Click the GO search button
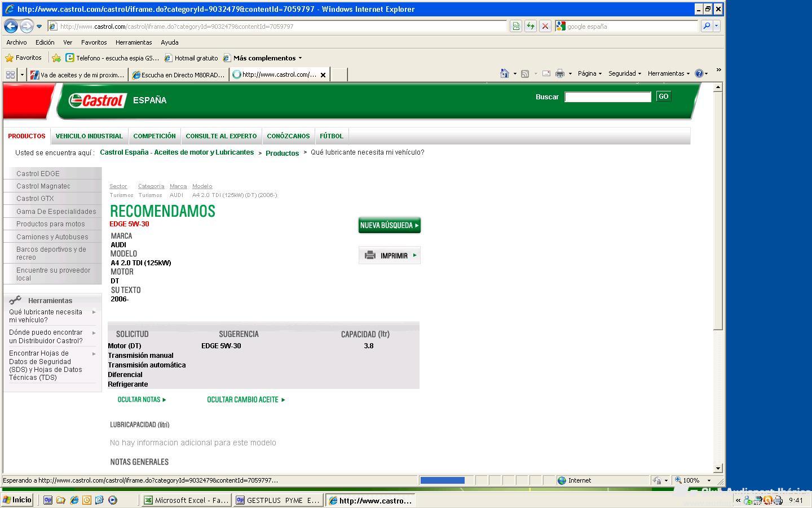The image size is (812, 508). (x=663, y=97)
